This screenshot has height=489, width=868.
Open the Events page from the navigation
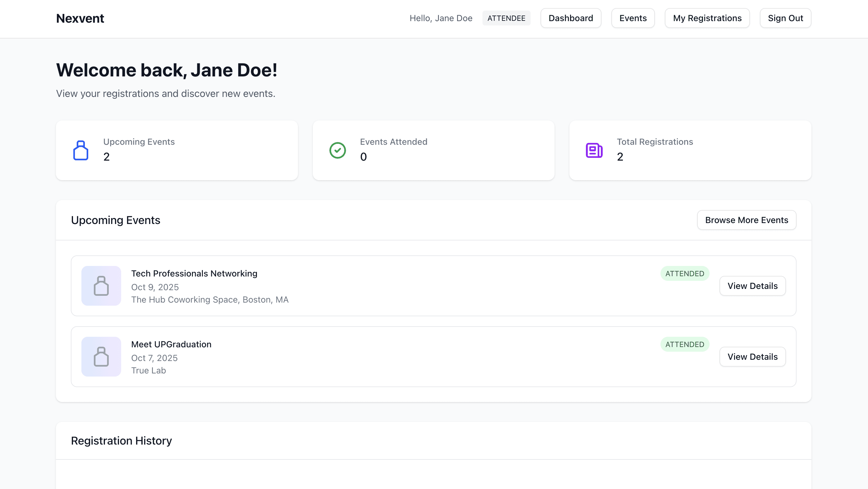[x=633, y=18]
